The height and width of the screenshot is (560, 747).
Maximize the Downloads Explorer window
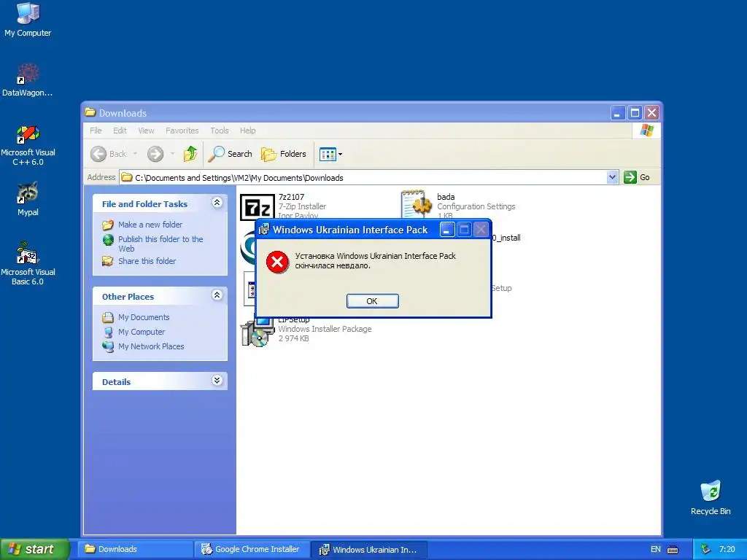pos(635,113)
